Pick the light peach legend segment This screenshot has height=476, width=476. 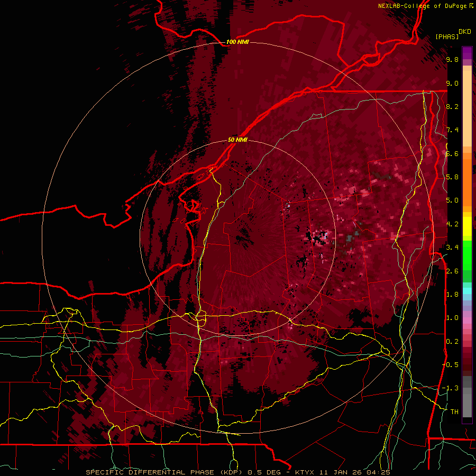point(467,108)
